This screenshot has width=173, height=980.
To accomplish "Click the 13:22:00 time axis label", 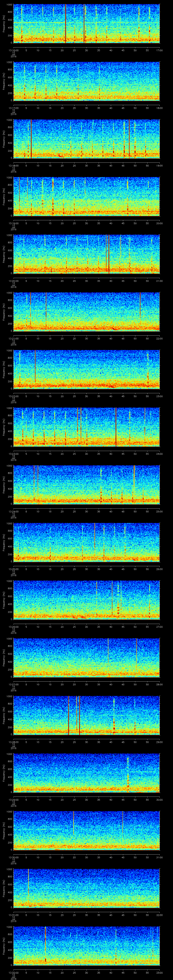I will point(14,396).
